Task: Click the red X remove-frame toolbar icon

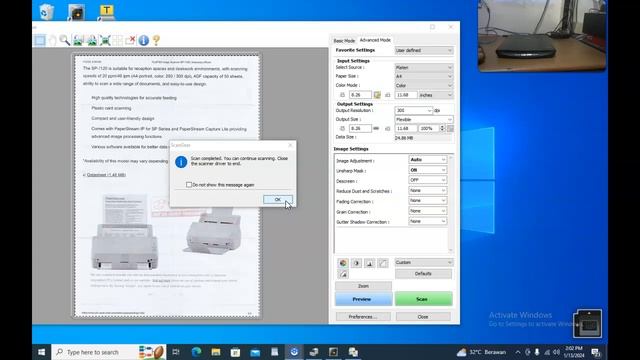Action: (x=131, y=40)
